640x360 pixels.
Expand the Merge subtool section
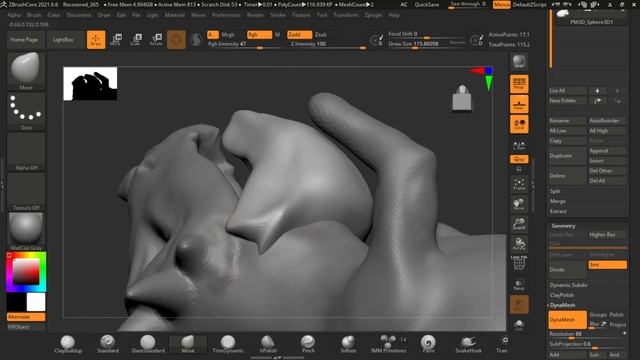(x=558, y=201)
